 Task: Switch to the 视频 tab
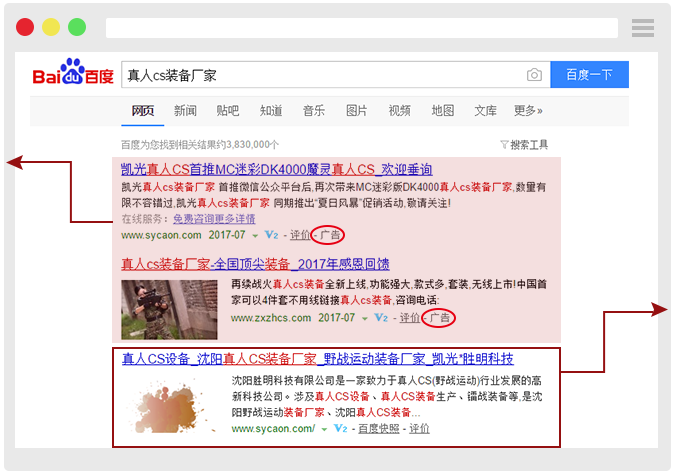click(x=400, y=111)
